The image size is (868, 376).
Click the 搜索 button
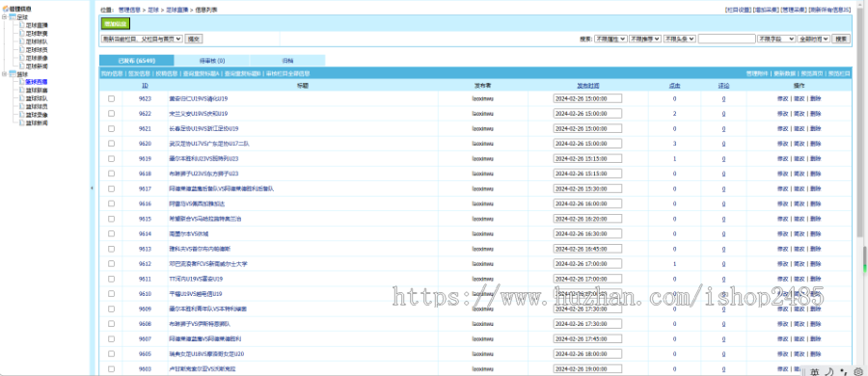tap(841, 39)
